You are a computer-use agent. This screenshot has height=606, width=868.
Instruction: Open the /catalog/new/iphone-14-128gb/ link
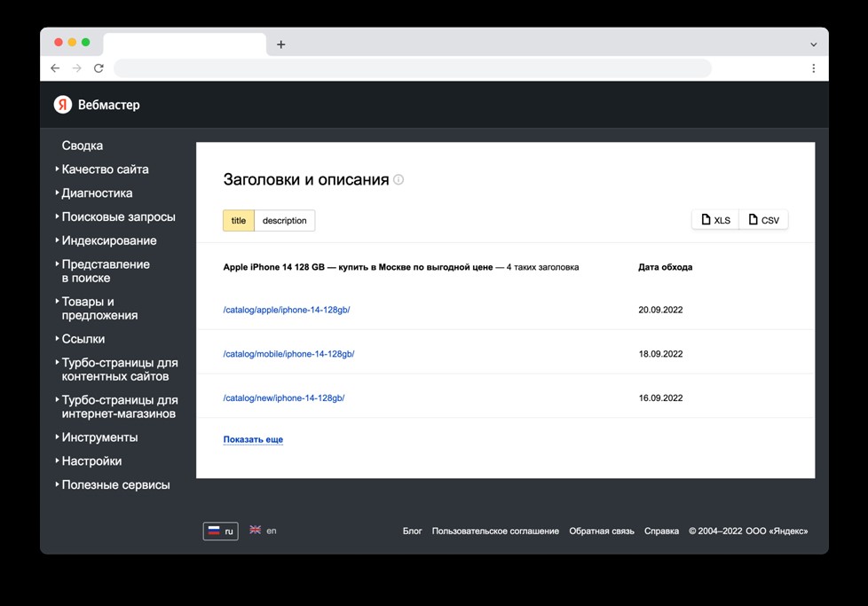(284, 397)
